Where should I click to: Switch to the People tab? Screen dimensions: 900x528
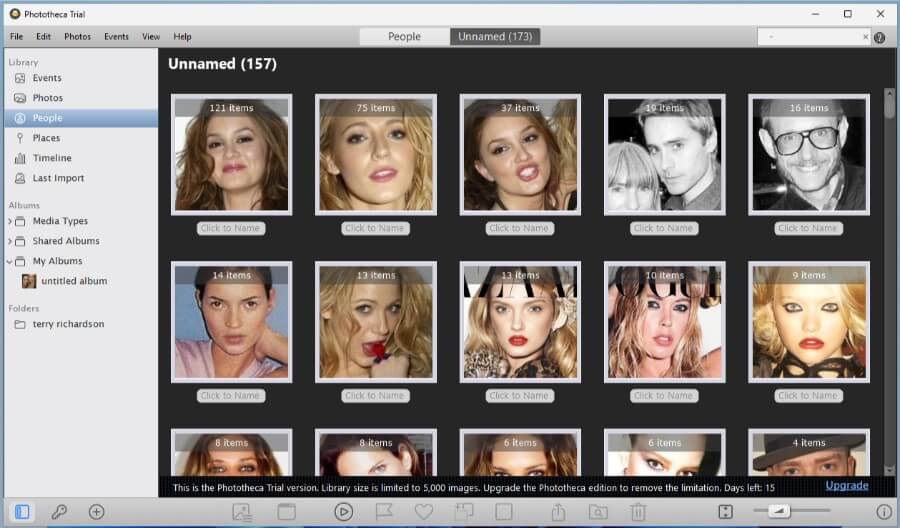click(x=404, y=37)
